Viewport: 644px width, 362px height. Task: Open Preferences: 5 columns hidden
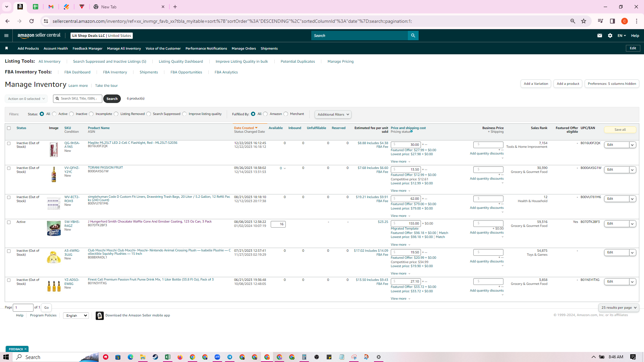[x=612, y=84]
